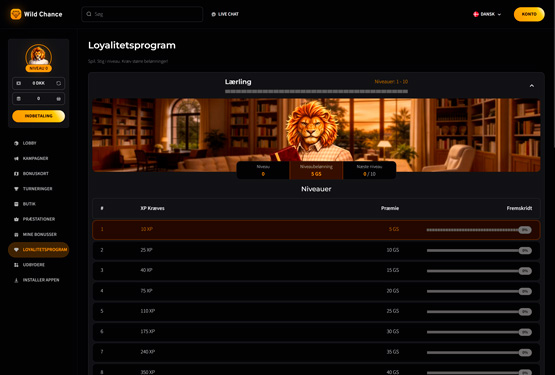
Task: Click the Søg search field
Action: (142, 14)
